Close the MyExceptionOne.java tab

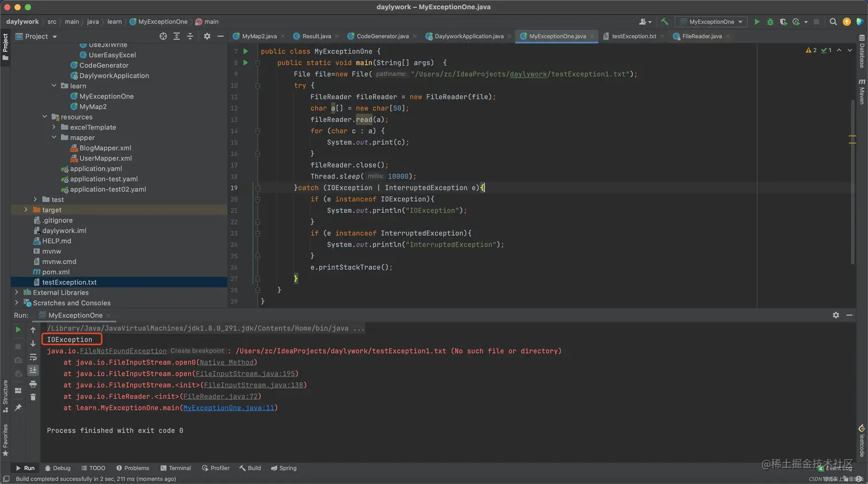click(592, 36)
